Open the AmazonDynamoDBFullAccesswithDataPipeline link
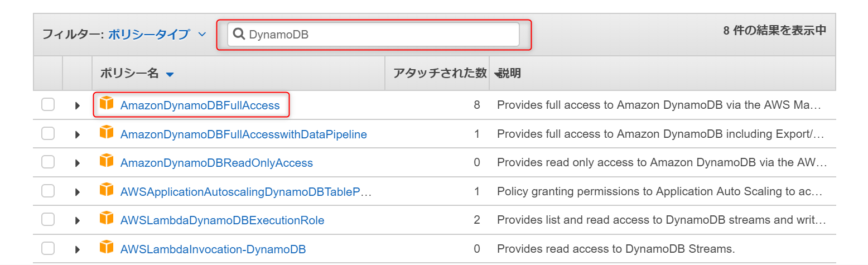868x265 pixels. click(x=244, y=134)
